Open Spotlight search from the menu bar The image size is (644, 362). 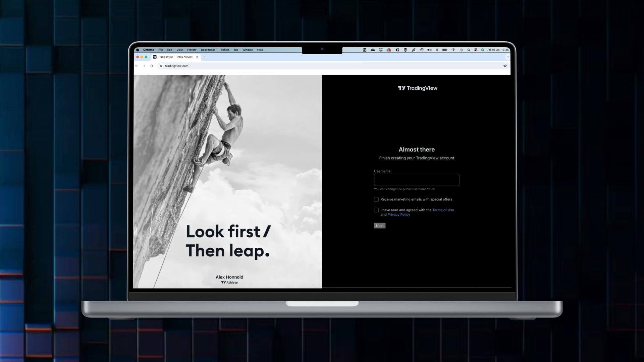[x=469, y=50]
